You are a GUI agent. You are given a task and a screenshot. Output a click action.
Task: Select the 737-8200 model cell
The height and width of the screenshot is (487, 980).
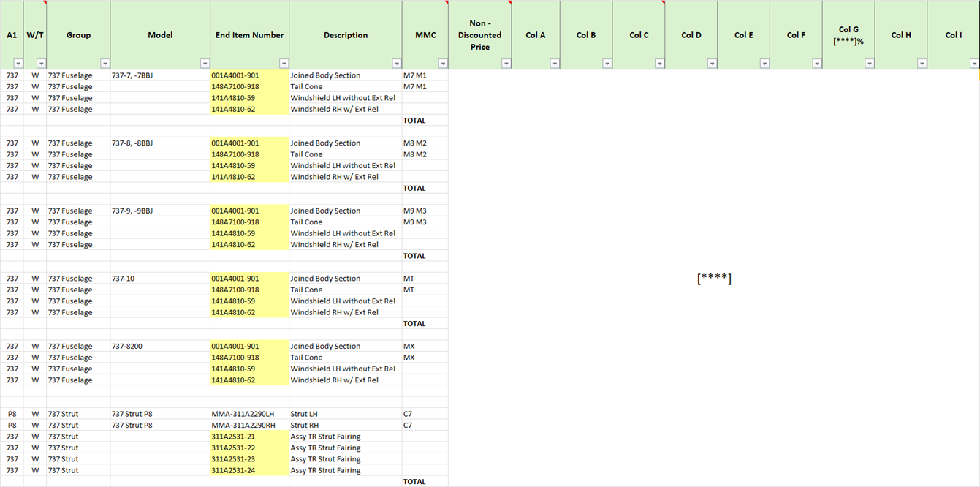(127, 347)
